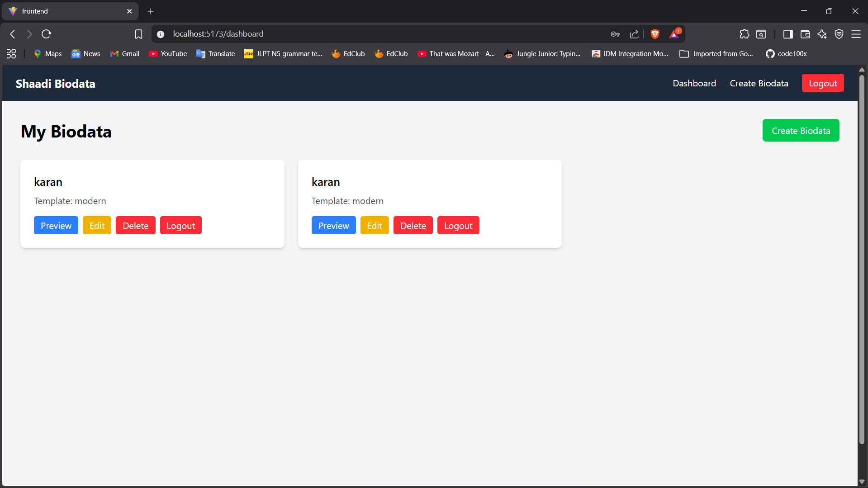868x488 pixels.
Task: Open the code100x GitHub bookmark
Action: (787, 54)
